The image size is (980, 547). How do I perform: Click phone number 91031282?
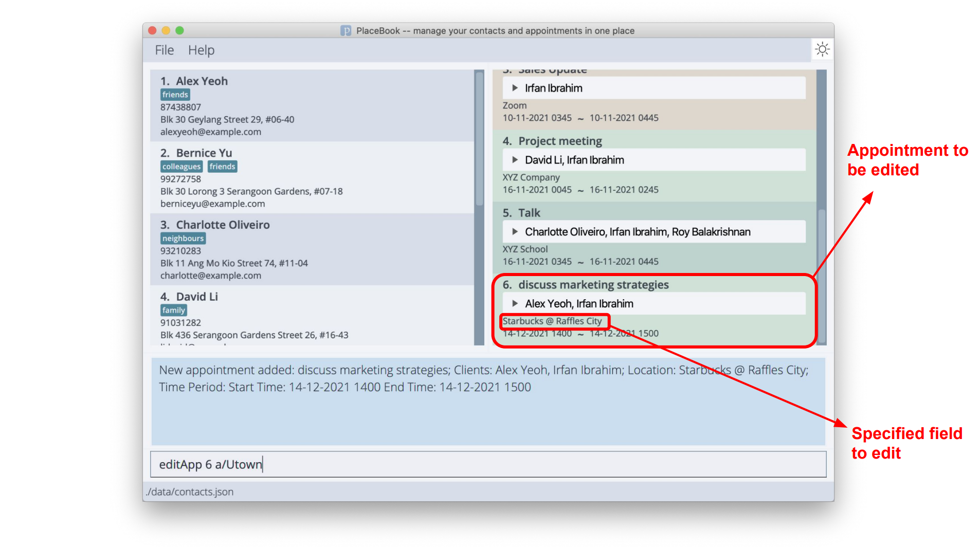[x=180, y=323]
